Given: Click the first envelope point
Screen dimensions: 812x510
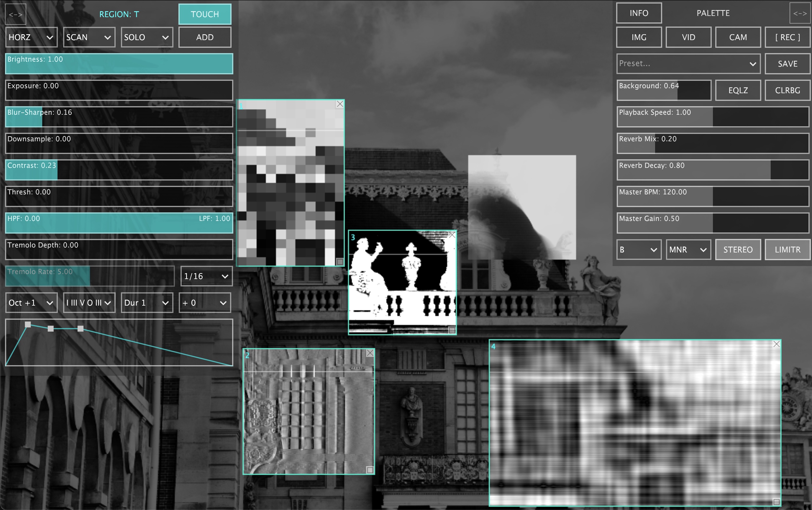Looking at the screenshot, I should [x=28, y=324].
